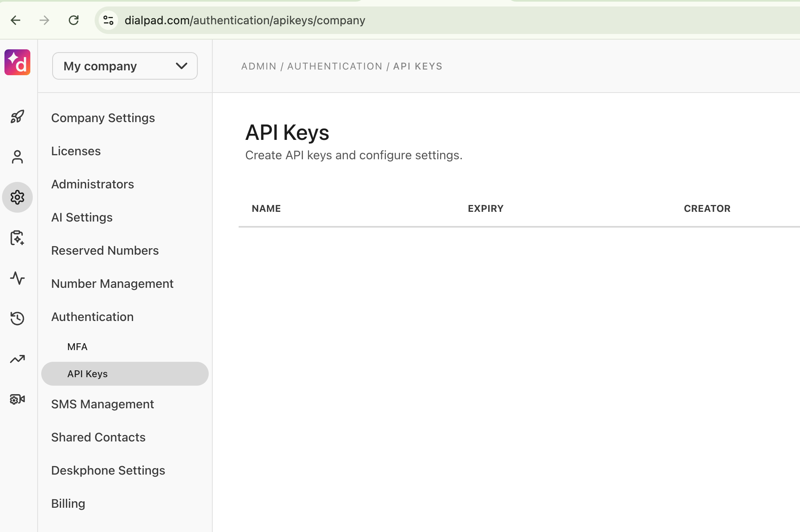Click the activity pulse icon in sidebar
800x532 pixels.
click(x=17, y=278)
